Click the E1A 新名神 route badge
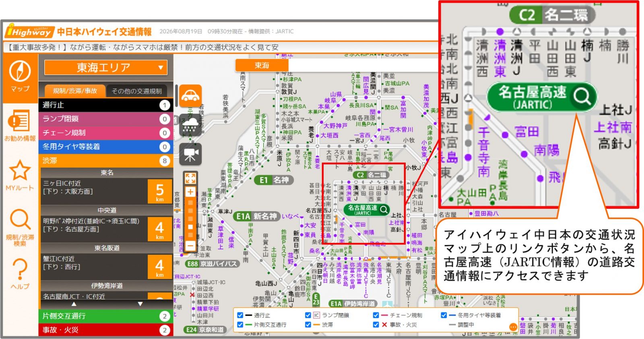The height and width of the screenshot is (339, 644). click(256, 216)
